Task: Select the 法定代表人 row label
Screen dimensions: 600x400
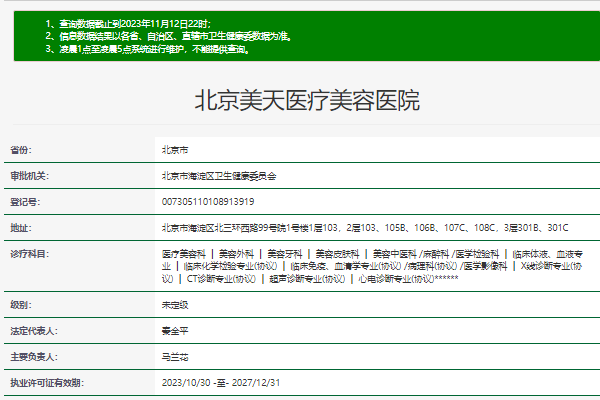Action: (33, 330)
